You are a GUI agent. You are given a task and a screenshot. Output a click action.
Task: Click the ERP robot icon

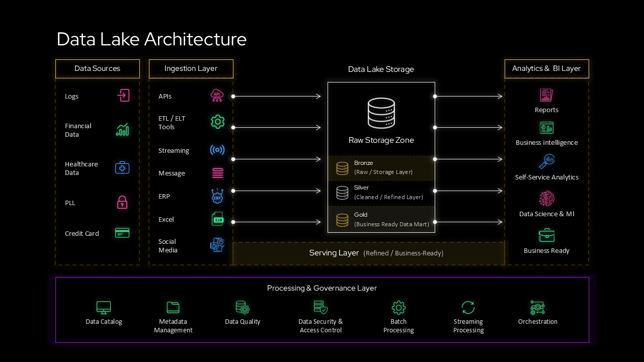217,196
